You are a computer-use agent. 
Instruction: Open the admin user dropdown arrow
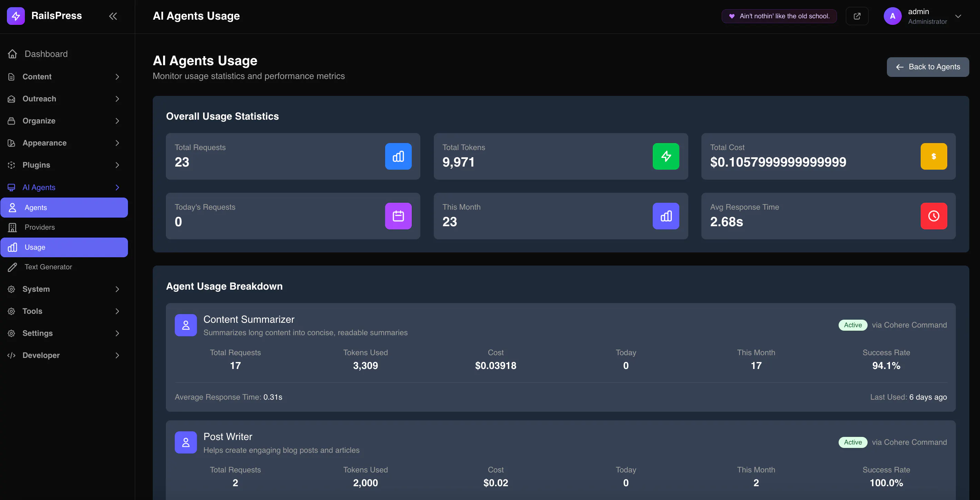(958, 16)
